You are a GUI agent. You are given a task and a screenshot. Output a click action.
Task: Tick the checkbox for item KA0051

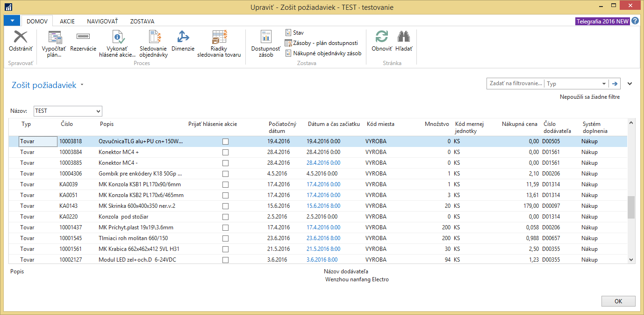[225, 195]
